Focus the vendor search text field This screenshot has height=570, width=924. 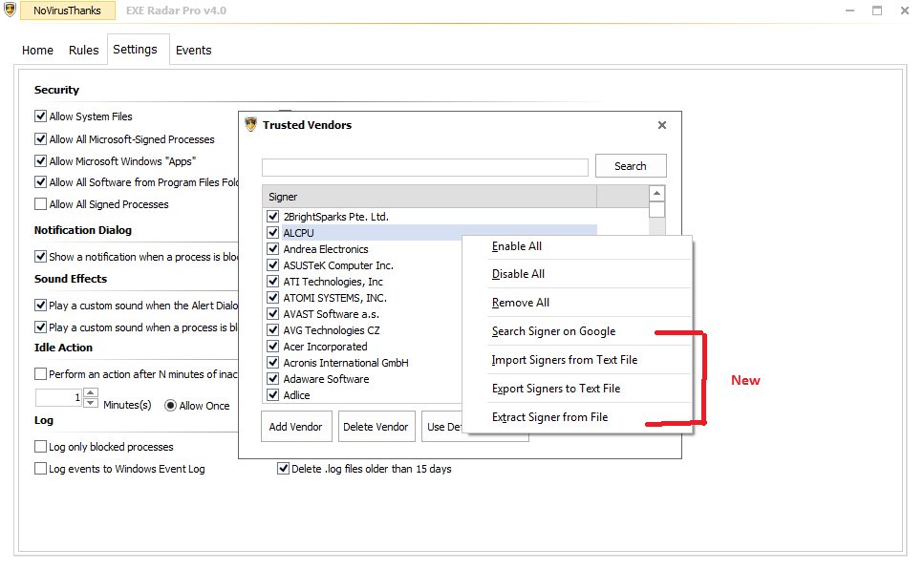pyautogui.click(x=424, y=167)
